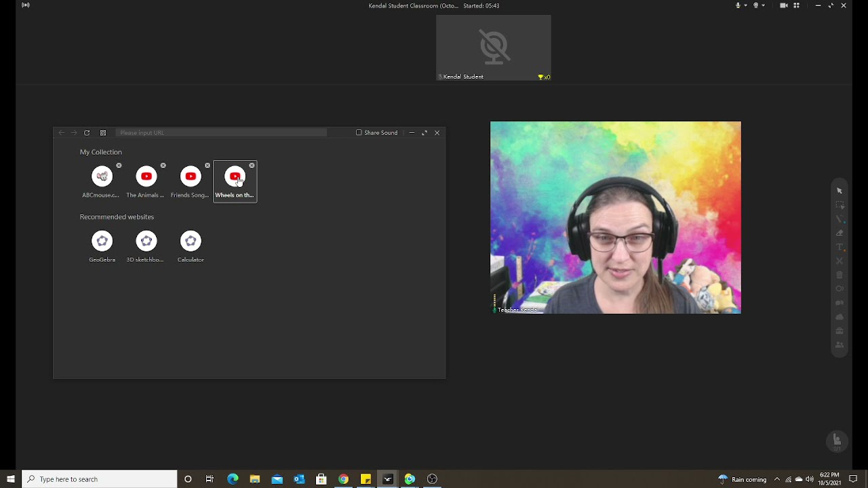The image size is (868, 488).
Task: Click the Teacher Kendal video feed
Action: [616, 218]
